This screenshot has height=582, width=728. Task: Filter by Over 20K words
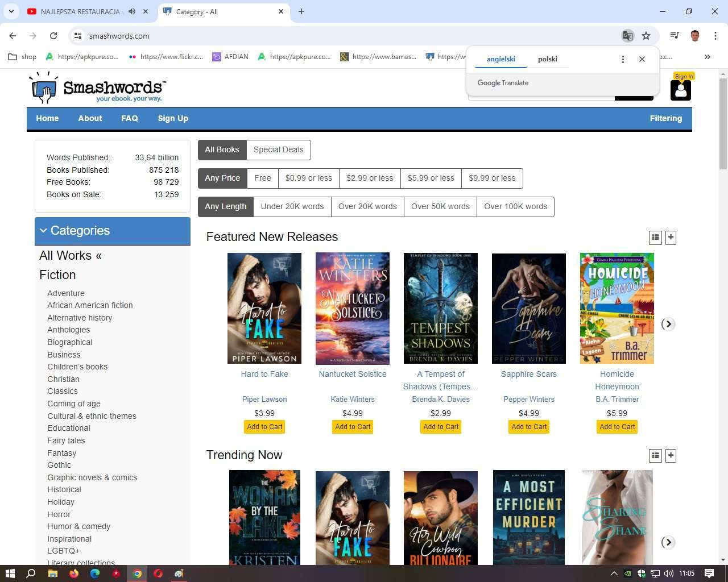367,206
